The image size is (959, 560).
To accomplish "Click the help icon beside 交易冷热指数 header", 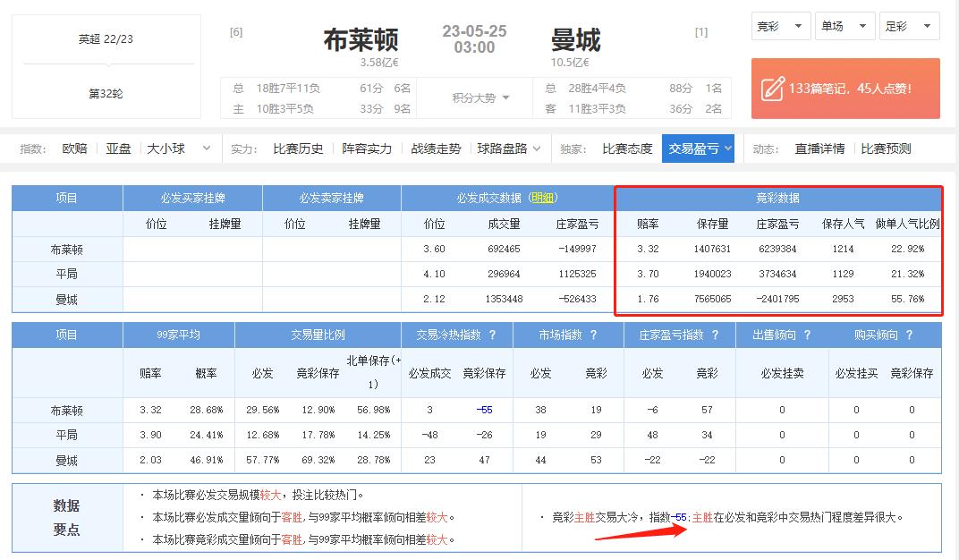I will [492, 335].
